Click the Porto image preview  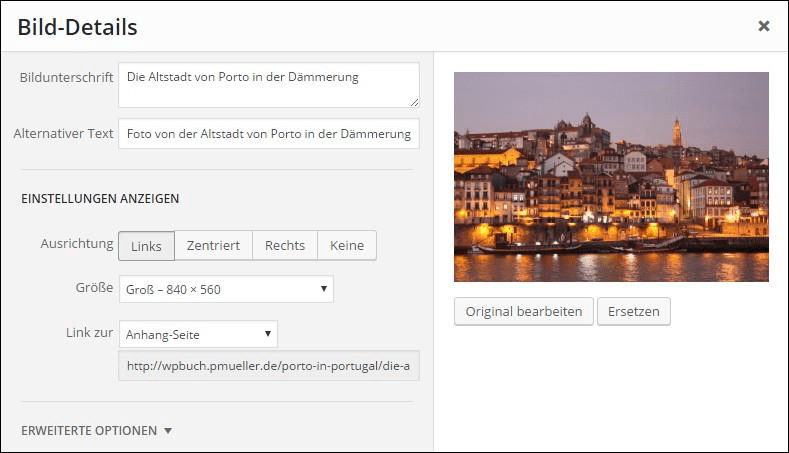coord(611,177)
